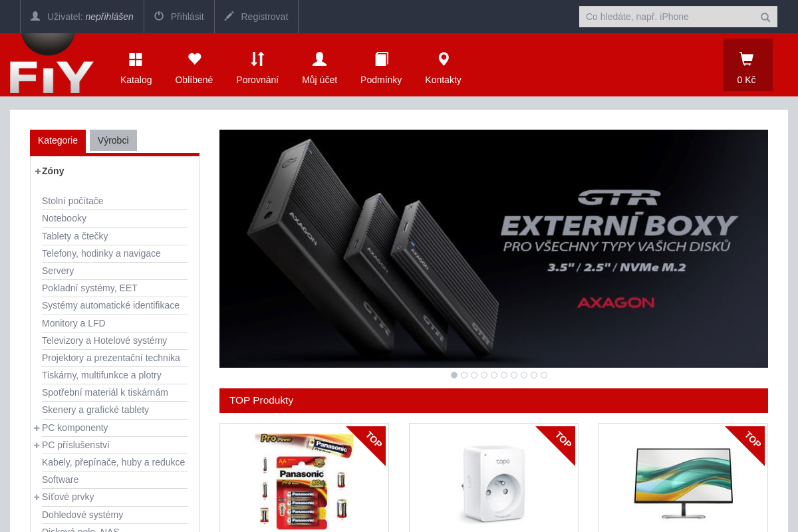Open Tiskárny, multifunkce a plotry category

(x=102, y=375)
